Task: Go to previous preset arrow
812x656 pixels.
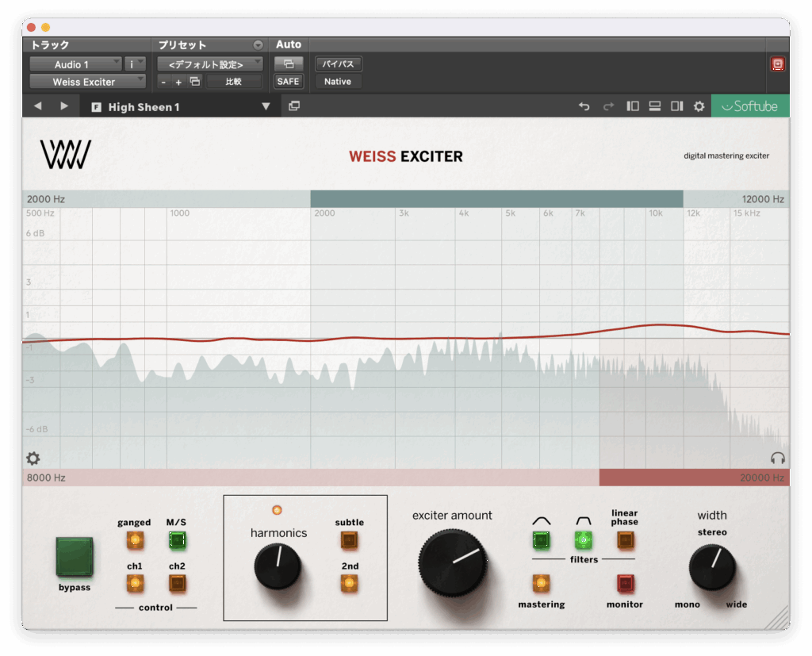Action: [x=38, y=106]
